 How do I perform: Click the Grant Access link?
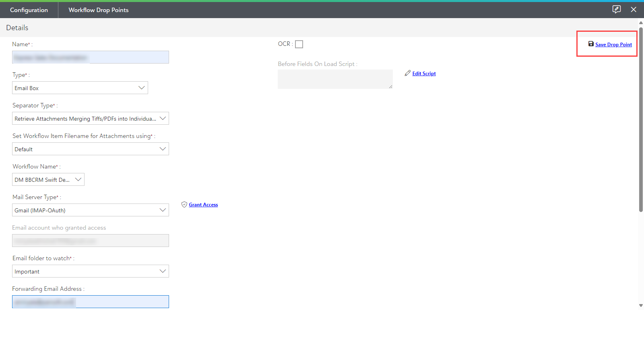point(203,205)
